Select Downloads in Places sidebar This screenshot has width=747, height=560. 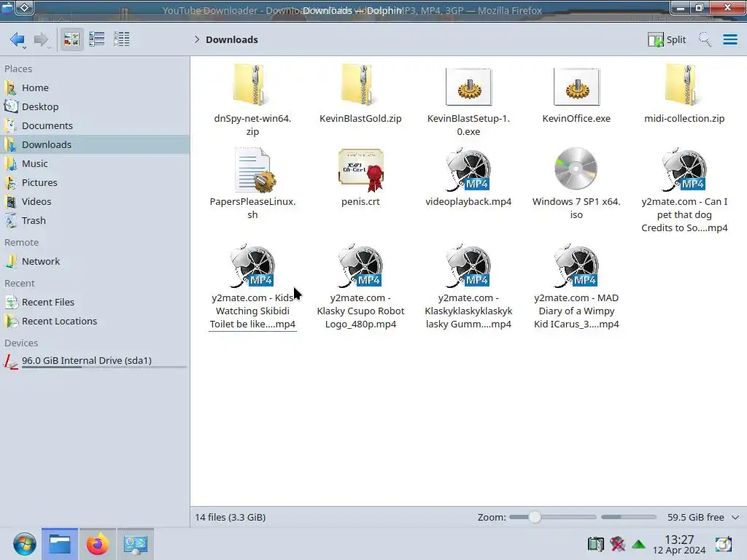click(x=95, y=145)
